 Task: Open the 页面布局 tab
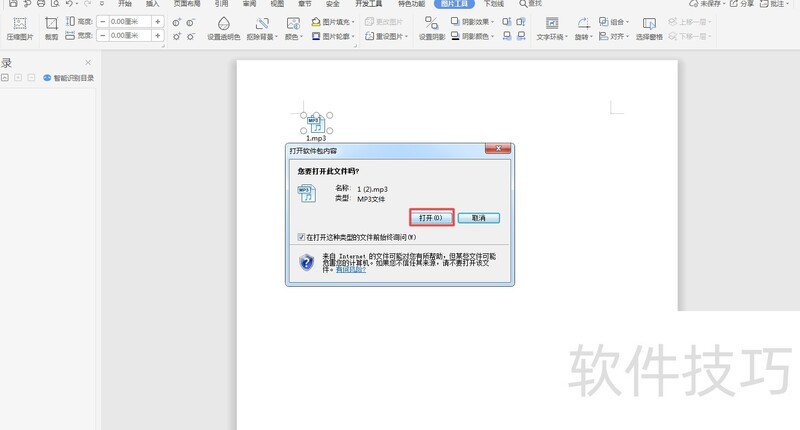click(x=187, y=4)
